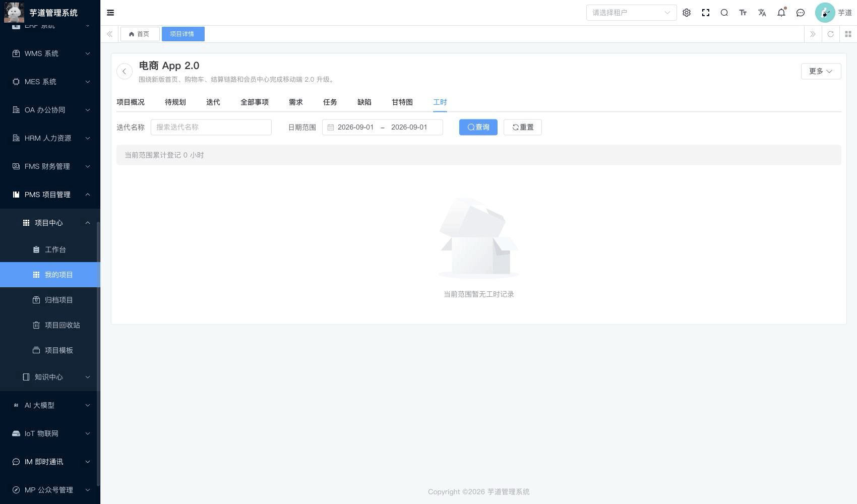The width and height of the screenshot is (857, 504).
Task: Open the font size icon
Action: 743,13
